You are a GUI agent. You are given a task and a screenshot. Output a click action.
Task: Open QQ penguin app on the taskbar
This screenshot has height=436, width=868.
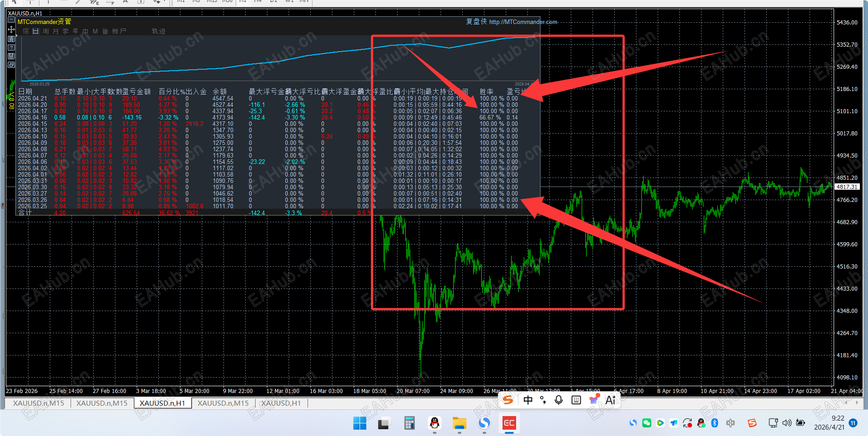point(435,423)
